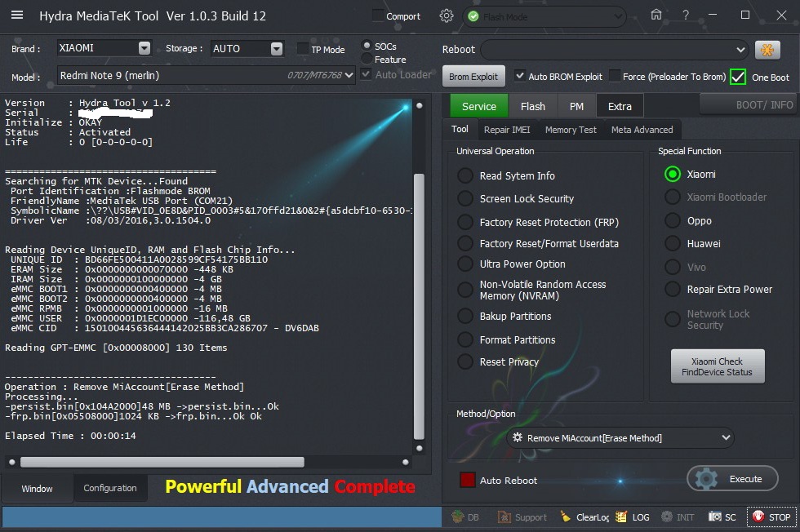Select Bakup Partitions option
The image size is (800, 532).
point(465,317)
